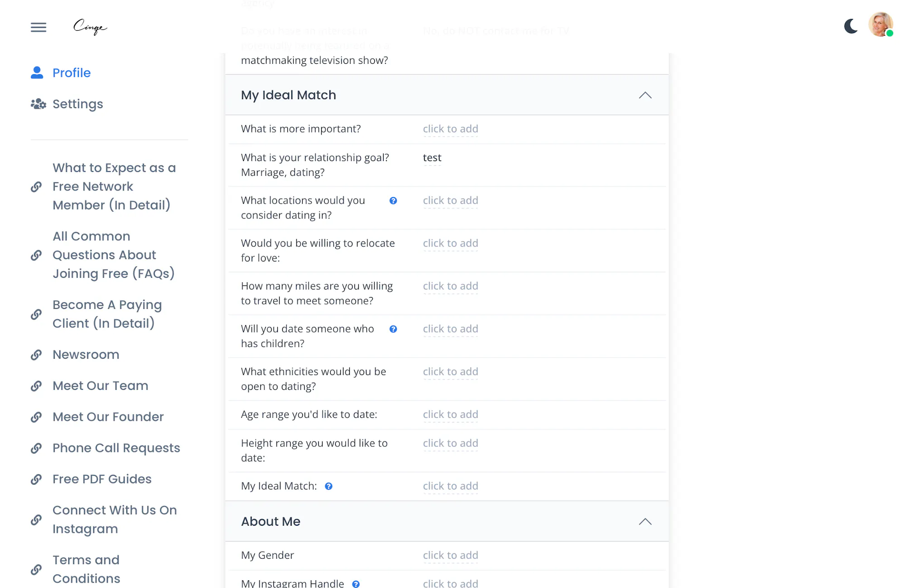Screen dimensions: 905x588
Task: Collapse the My Ideal Match section chevron
Action: pos(645,95)
